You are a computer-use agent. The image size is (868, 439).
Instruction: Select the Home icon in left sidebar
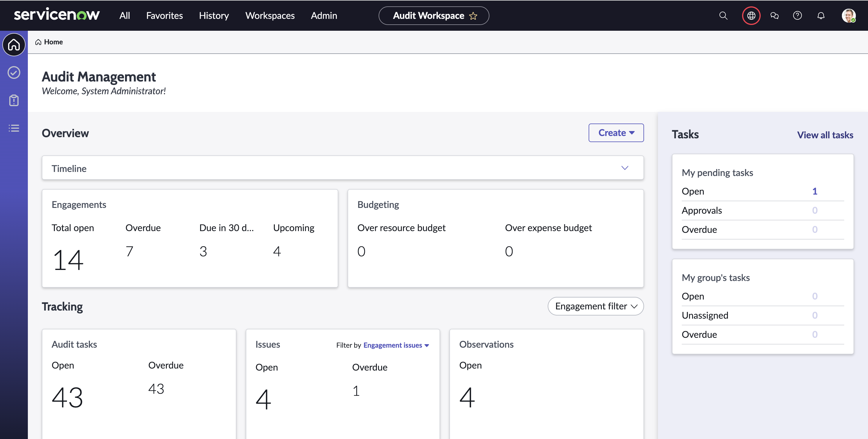point(14,44)
